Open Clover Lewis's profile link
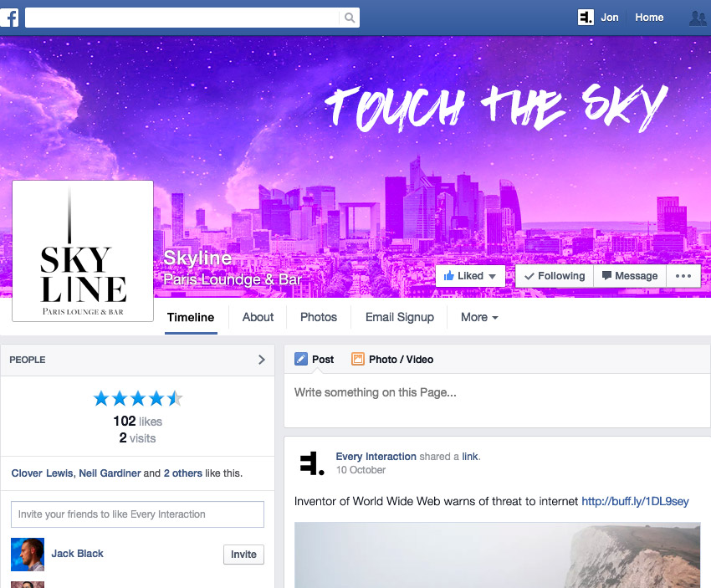The width and height of the screenshot is (711, 588). tap(42, 473)
